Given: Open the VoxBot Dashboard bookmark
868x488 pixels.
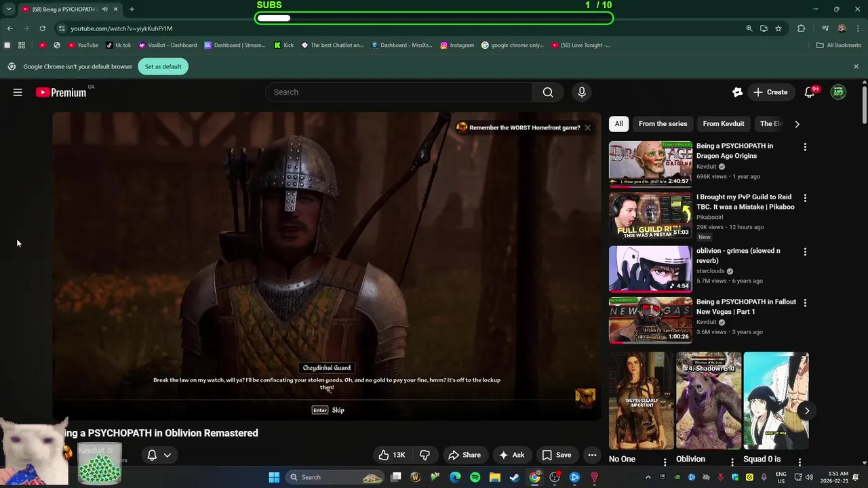Looking at the screenshot, I should click(x=167, y=45).
